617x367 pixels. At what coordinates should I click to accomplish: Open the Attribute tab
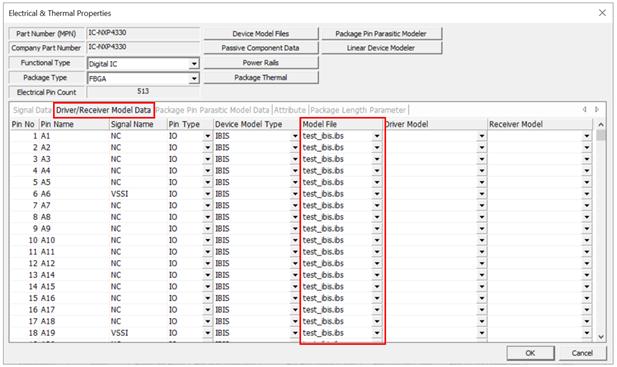pyautogui.click(x=290, y=110)
